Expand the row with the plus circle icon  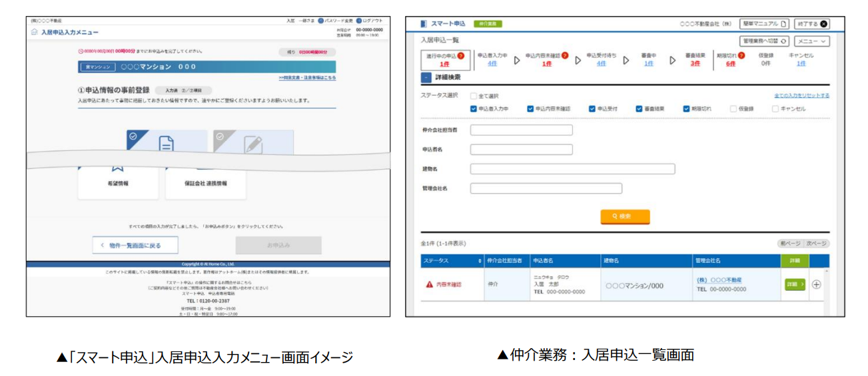tap(817, 284)
